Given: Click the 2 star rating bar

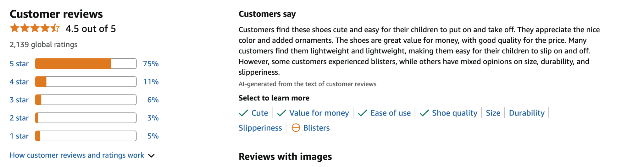Looking at the screenshot, I should pyautogui.click(x=86, y=118).
